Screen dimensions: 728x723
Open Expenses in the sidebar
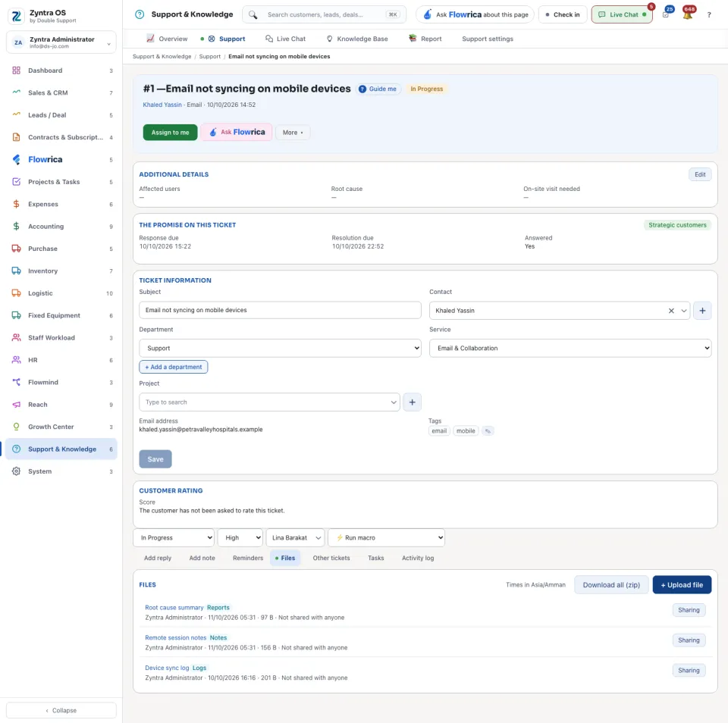tap(61, 204)
